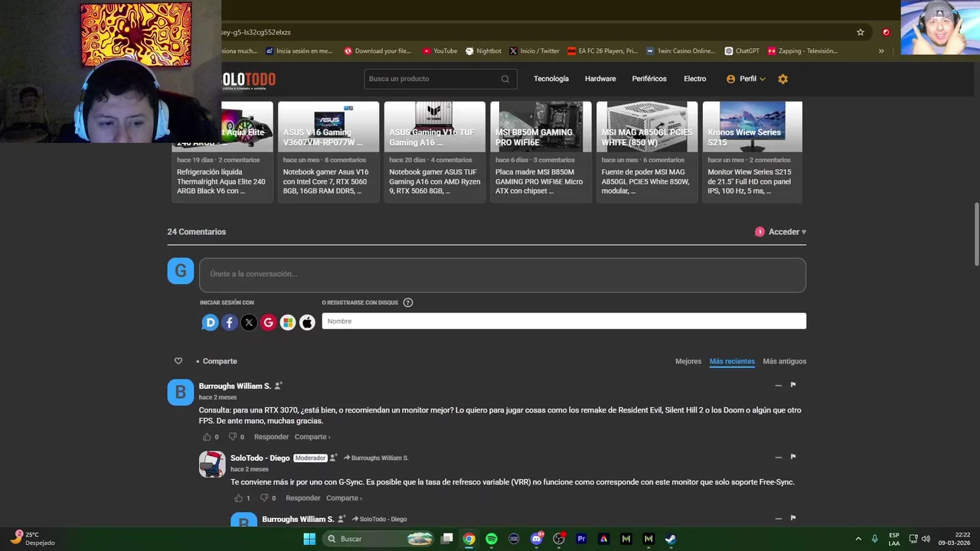Image resolution: width=980 pixels, height=551 pixels.
Task: Open the Kronos Wiew Series S215 monitor card
Action: (753, 152)
